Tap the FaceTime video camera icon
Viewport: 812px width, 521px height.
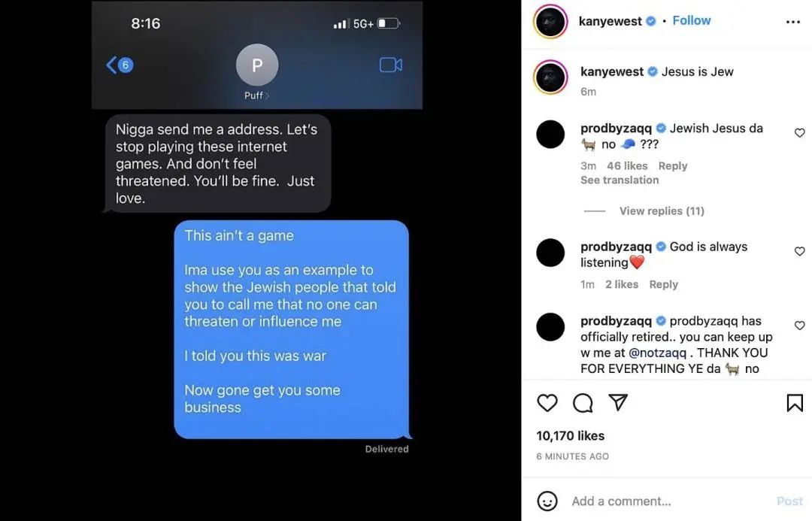pos(391,65)
